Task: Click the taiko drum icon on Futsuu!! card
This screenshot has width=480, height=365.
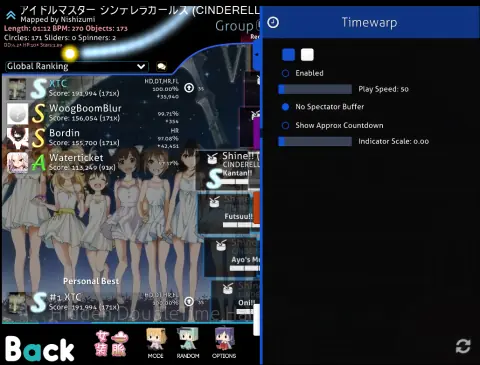Action: 215,202
